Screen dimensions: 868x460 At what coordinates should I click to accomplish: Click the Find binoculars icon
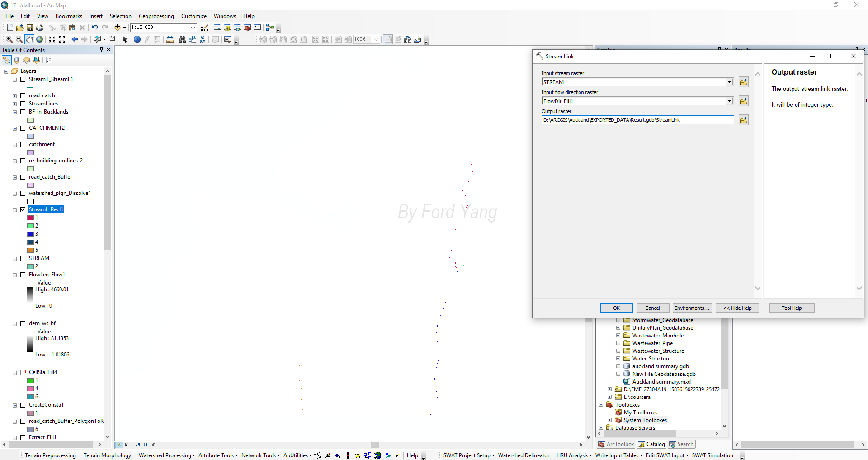pos(182,39)
